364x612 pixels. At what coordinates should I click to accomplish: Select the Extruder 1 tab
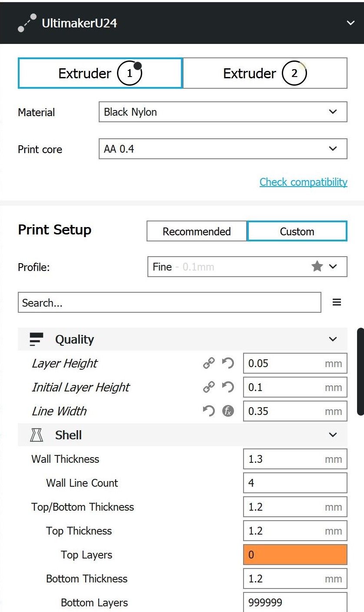point(100,73)
